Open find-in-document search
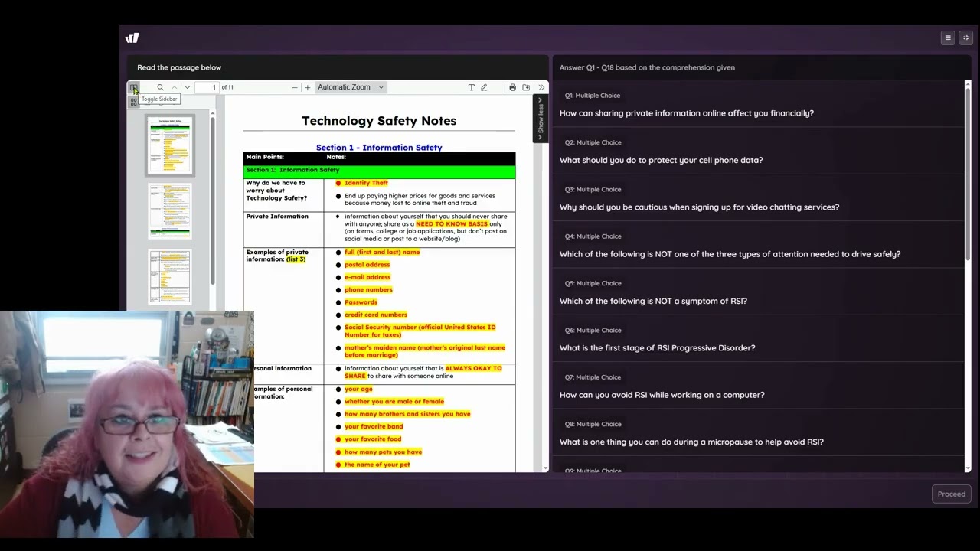The image size is (980, 551). pos(160,87)
